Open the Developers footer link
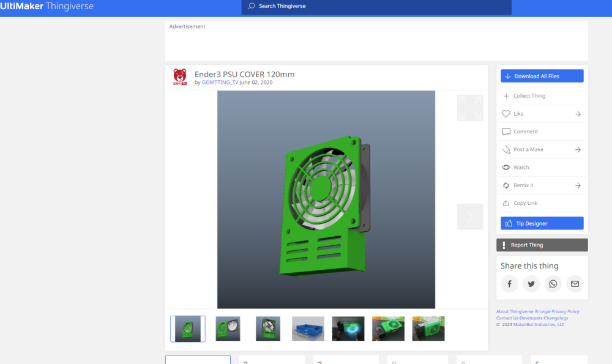Image resolution: width=612 pixels, height=364 pixels. click(x=531, y=318)
